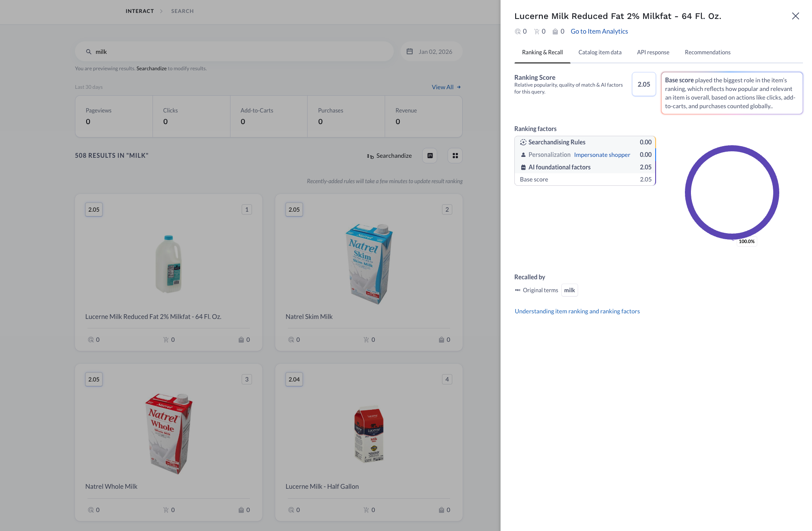The height and width of the screenshot is (531, 812).
Task: Open the Catalog item data tab
Action: (x=600, y=52)
